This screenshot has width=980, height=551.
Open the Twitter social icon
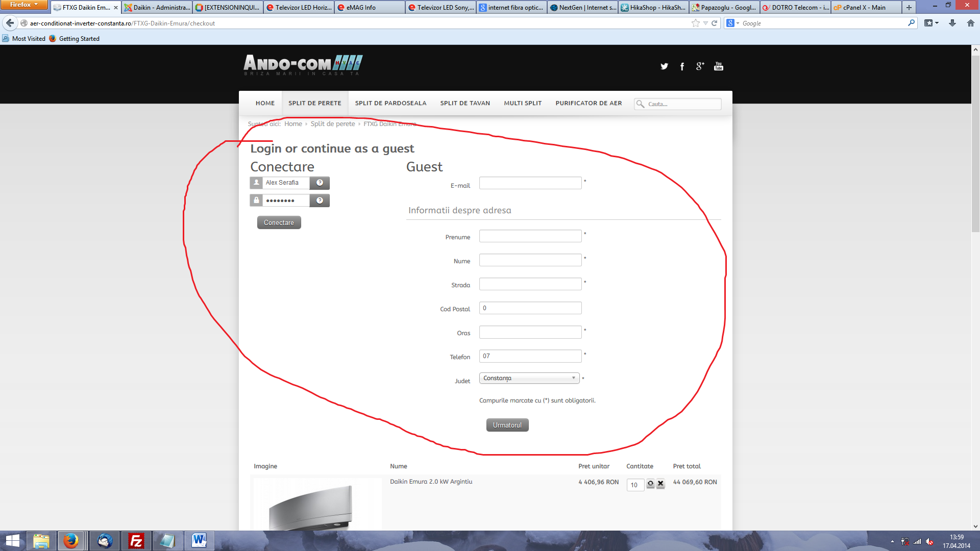point(664,66)
